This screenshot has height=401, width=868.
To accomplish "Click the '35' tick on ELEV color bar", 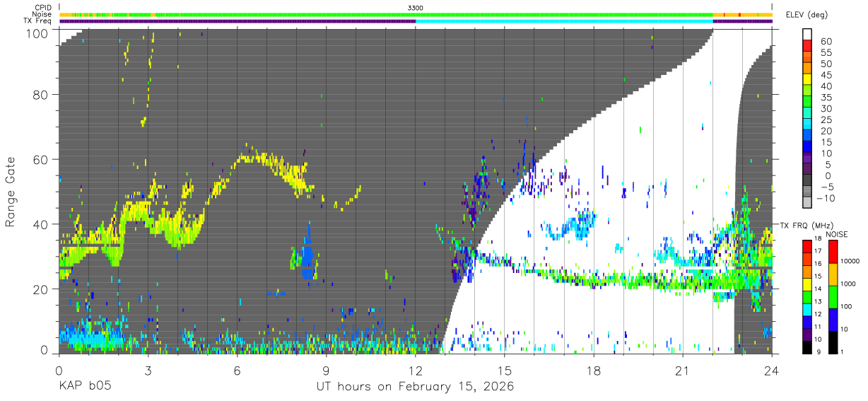I will [826, 98].
